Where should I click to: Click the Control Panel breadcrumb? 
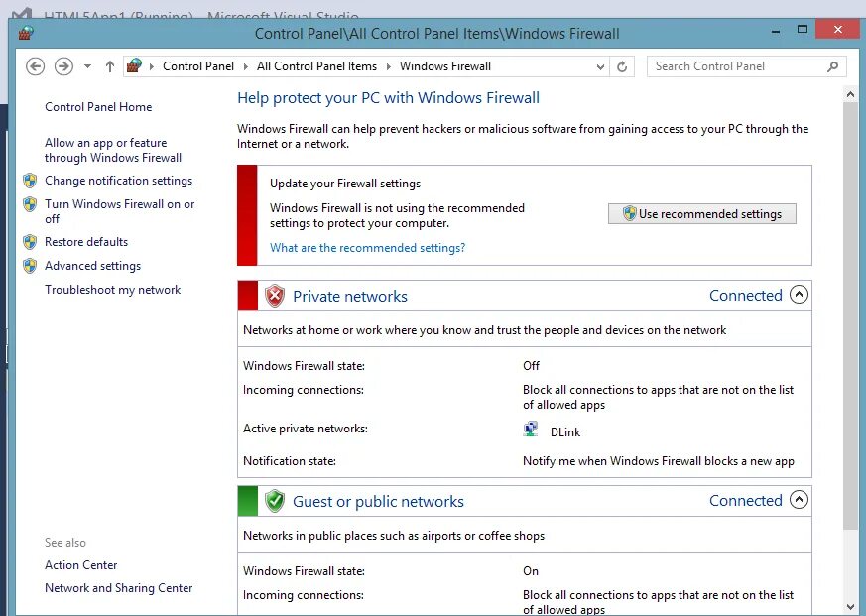198,66
